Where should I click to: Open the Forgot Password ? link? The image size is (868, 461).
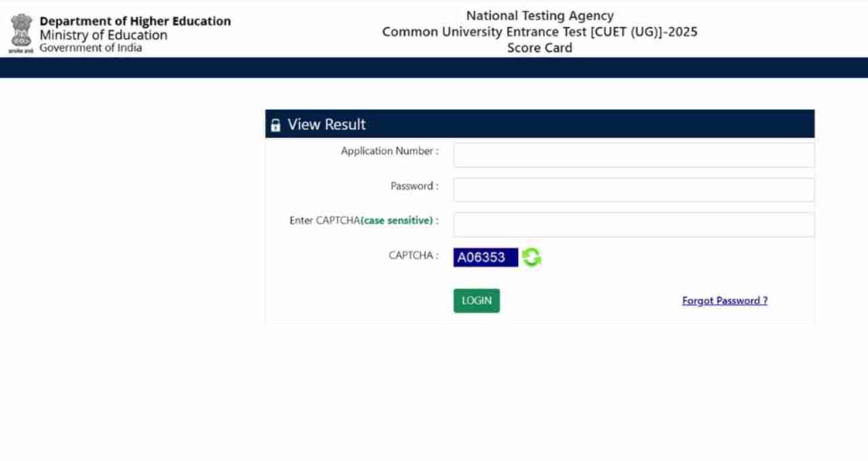[725, 301]
